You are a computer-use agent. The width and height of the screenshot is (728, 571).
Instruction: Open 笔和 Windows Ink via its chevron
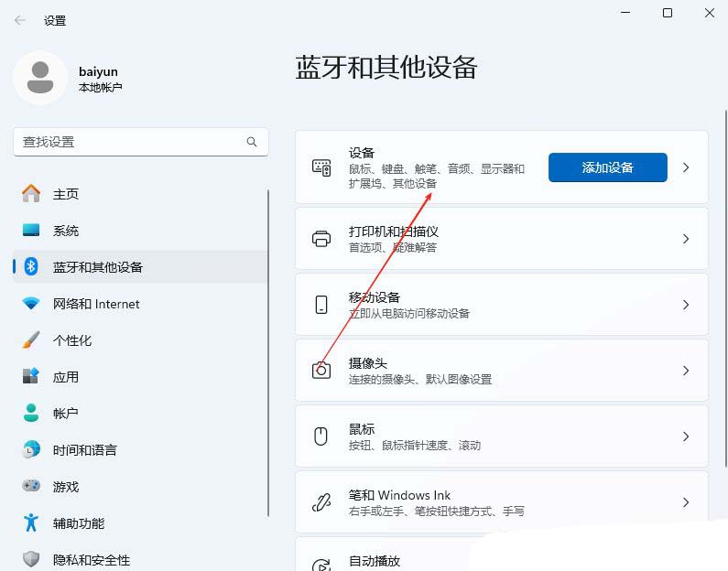coord(686,502)
